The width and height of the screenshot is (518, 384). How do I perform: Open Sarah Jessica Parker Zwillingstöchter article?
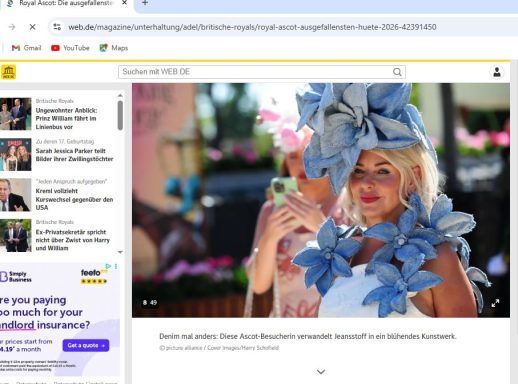74,155
